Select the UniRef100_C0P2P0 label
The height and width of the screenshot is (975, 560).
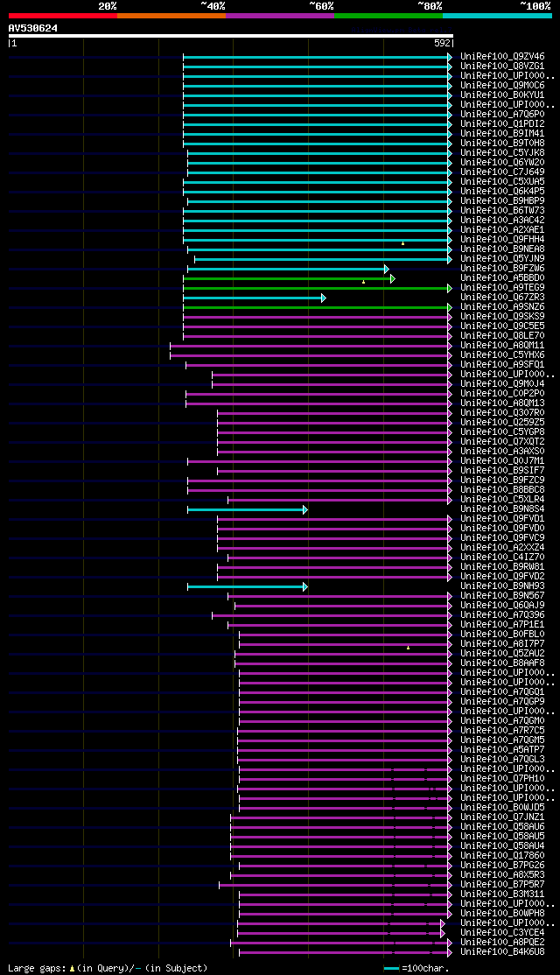pyautogui.click(x=503, y=394)
